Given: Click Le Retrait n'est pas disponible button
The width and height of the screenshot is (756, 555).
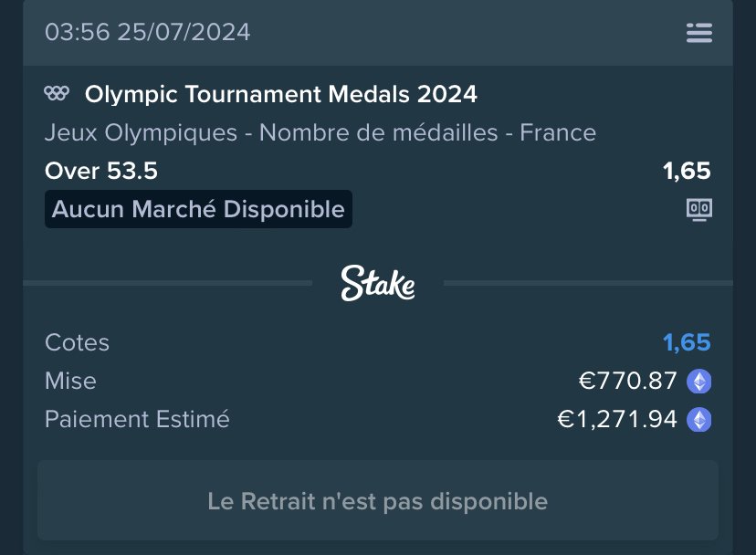Looking at the screenshot, I should pos(378,500).
